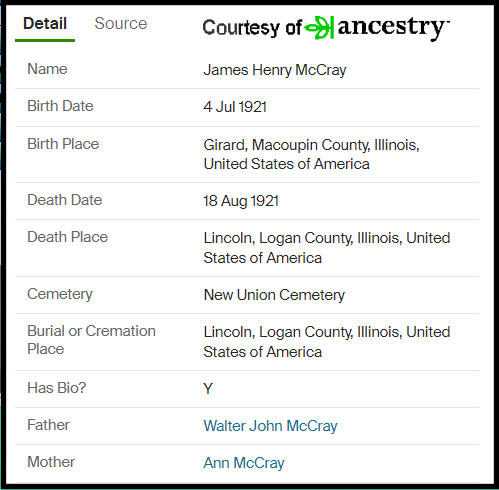Open father Walter John McCray link
The height and width of the screenshot is (490, 499).
coord(270,426)
